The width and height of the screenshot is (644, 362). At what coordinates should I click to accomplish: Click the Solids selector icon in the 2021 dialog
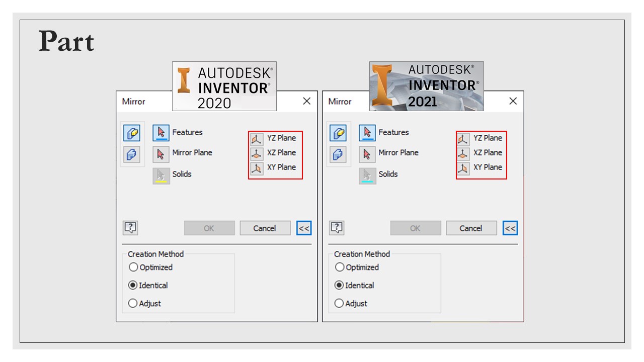tap(367, 175)
